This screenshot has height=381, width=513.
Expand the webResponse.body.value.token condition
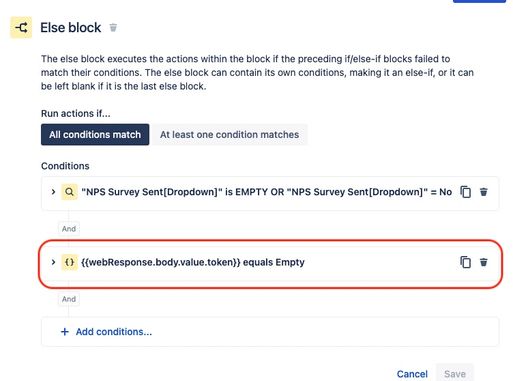53,262
